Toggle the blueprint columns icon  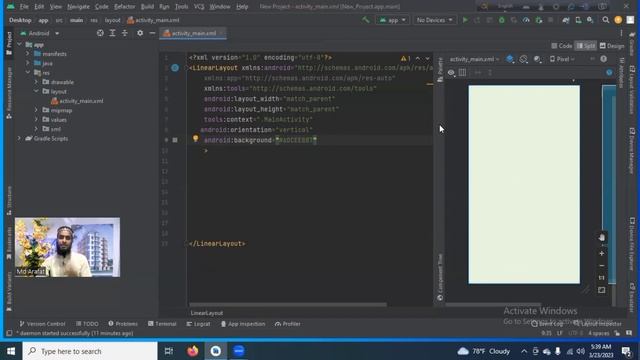pyautogui.click(x=462, y=73)
